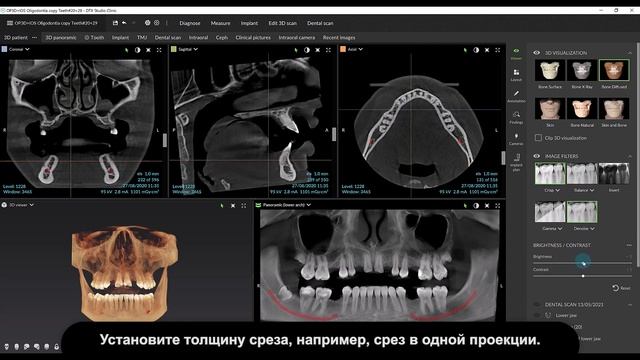
Task: Click green pointer icon in Axial header
Action: pos(465,50)
